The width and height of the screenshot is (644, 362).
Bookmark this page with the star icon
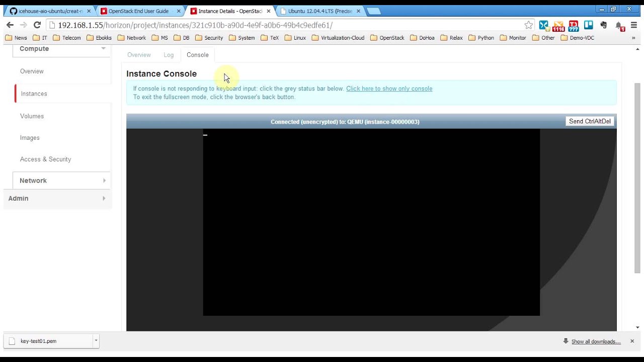point(528,25)
